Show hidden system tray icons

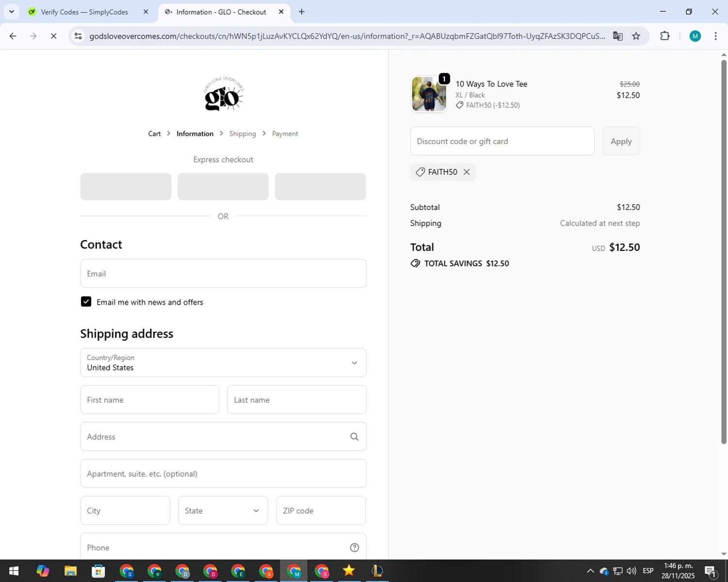[x=590, y=571]
